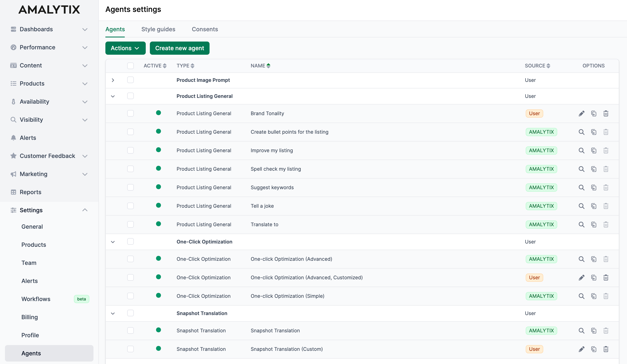Duplicate the One-click Optimization (Simple) agent
627x364 pixels.
click(594, 296)
